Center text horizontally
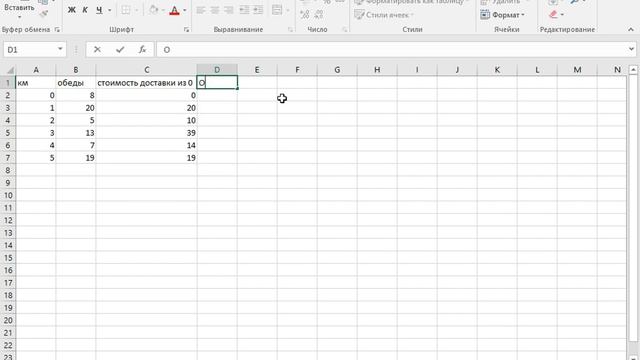 pyautogui.click(x=215, y=10)
